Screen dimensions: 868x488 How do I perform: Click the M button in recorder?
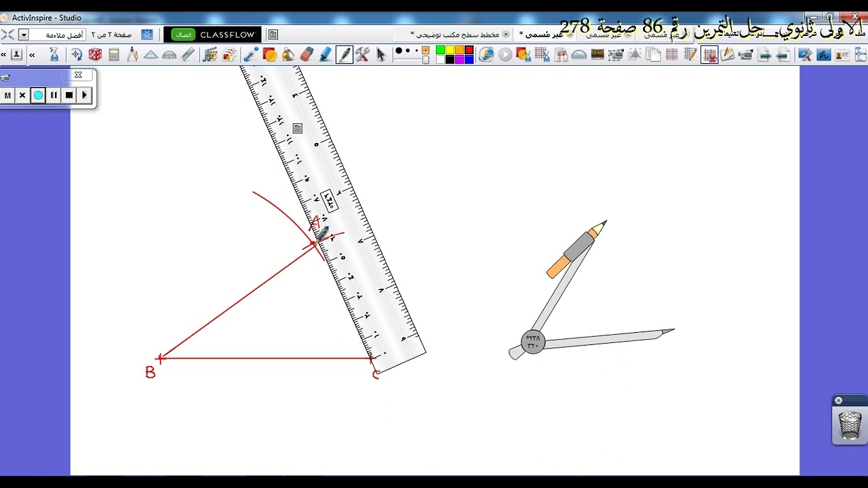pos(7,96)
